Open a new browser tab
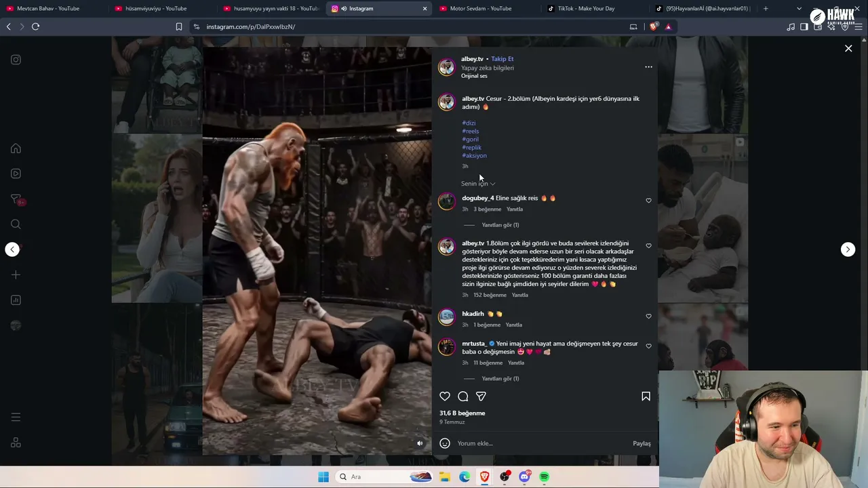The image size is (868, 488). click(766, 9)
